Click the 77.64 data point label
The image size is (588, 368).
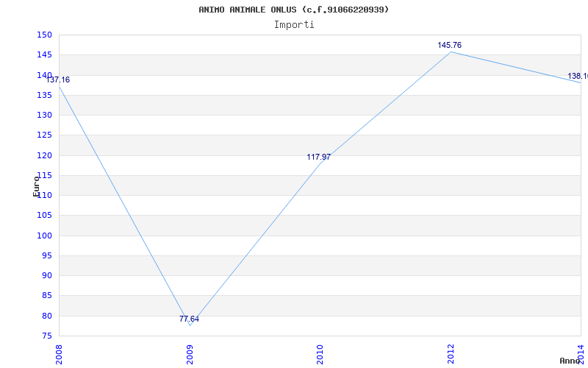pyautogui.click(x=190, y=319)
